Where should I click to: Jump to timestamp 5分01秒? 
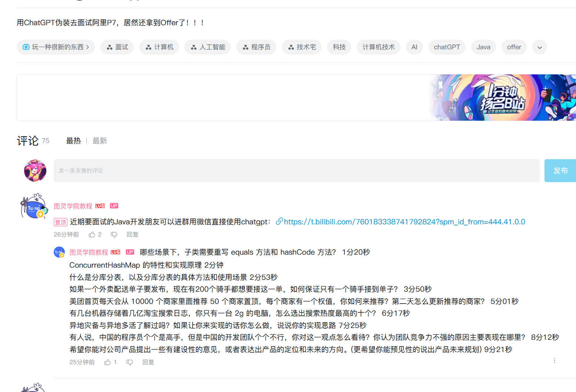pos(505,301)
